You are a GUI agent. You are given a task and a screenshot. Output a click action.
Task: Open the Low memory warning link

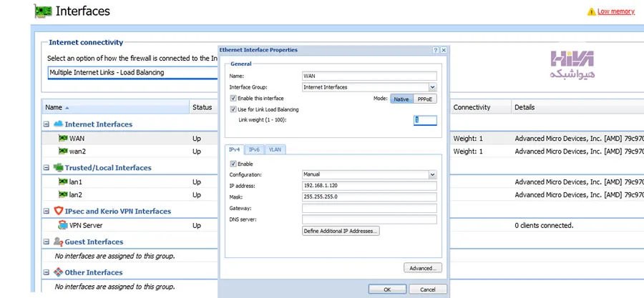point(616,11)
